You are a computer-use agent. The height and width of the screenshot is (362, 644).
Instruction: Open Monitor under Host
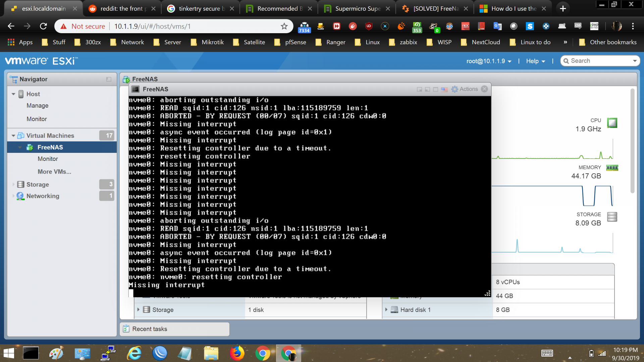point(37,119)
